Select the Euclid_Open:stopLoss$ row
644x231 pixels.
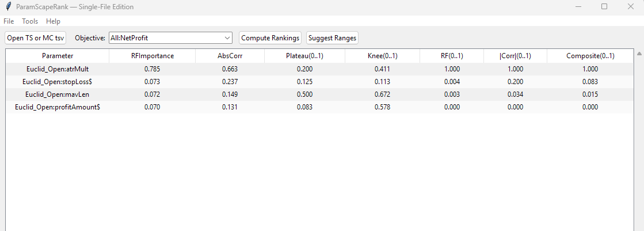point(58,82)
